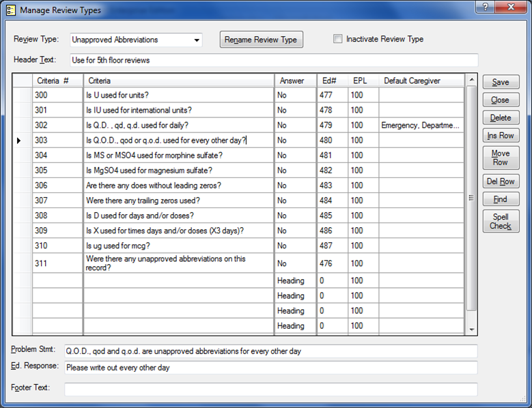The width and height of the screenshot is (532, 408).
Task: Click criteria number 305 cell
Action: click(x=57, y=170)
